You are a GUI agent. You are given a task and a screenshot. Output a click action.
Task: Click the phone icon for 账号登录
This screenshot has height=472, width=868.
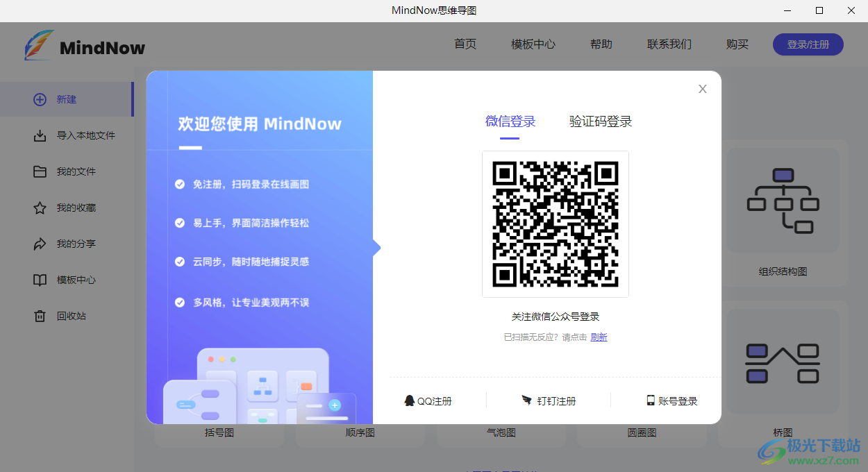(x=651, y=401)
